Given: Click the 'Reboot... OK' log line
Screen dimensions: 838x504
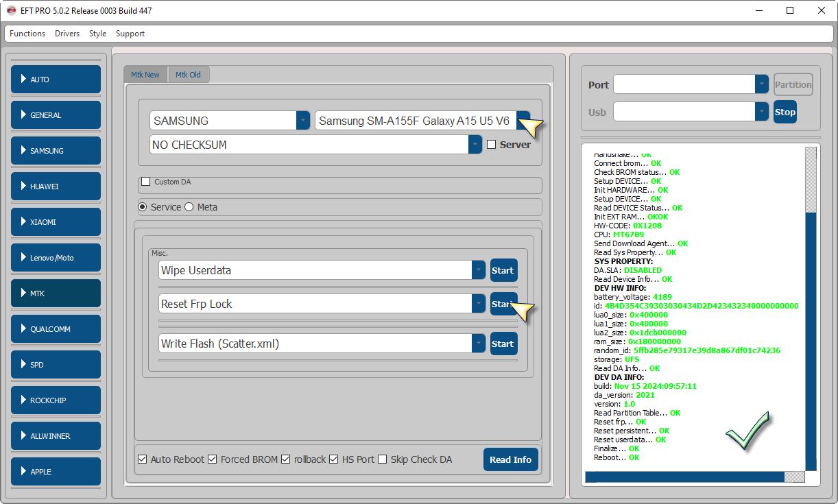Looking at the screenshot, I should tap(616, 457).
